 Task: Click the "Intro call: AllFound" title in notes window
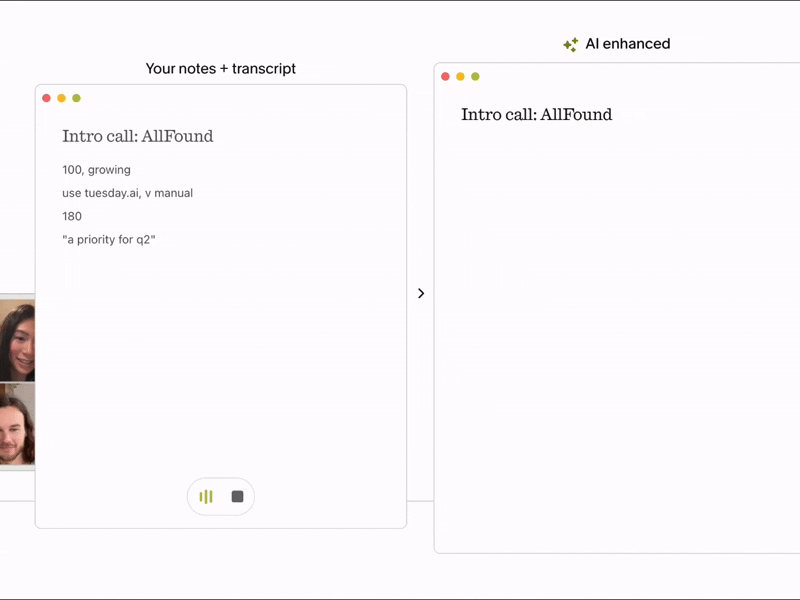tap(137, 136)
